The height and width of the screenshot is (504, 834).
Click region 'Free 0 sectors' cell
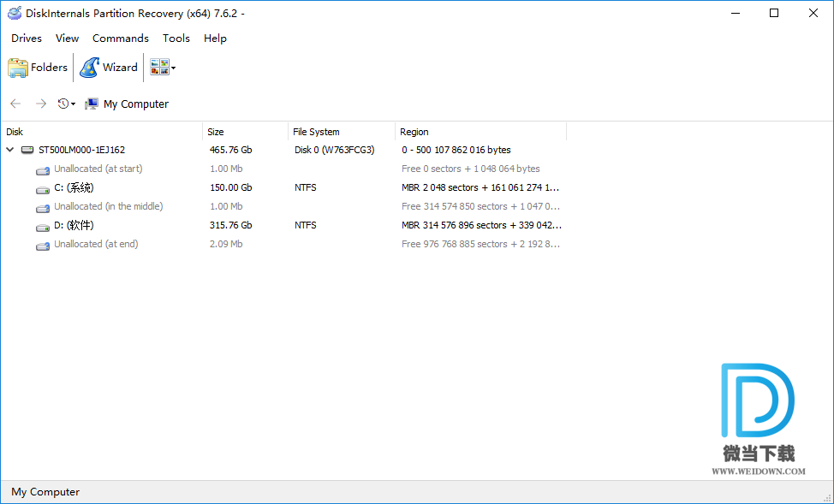[x=471, y=169]
